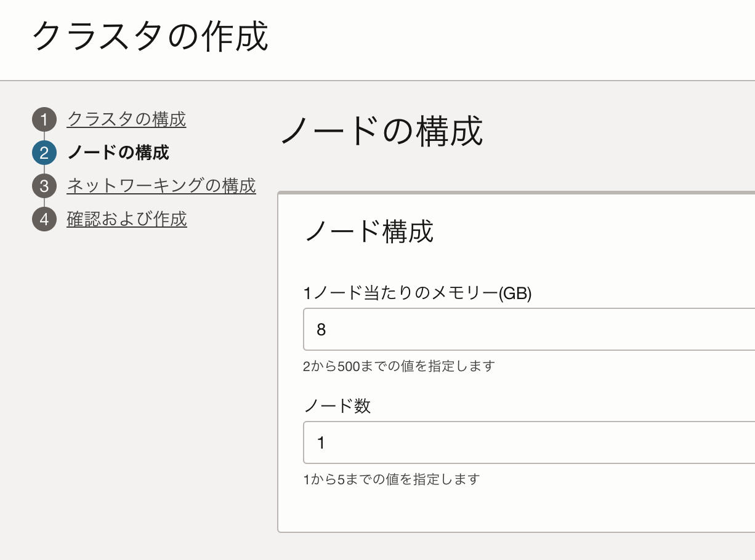Screen dimensions: 755x560
Task: Click the step 3 numbered circle indicator
Action: (x=44, y=185)
